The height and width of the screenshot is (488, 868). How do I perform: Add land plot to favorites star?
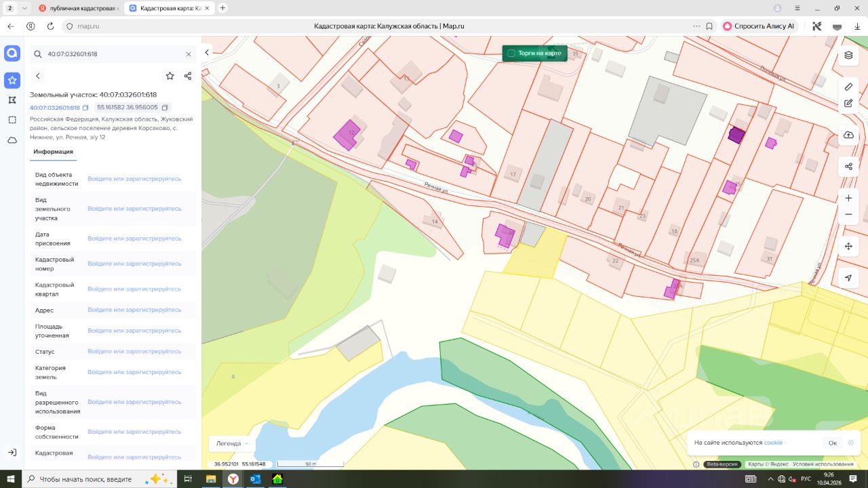click(170, 76)
